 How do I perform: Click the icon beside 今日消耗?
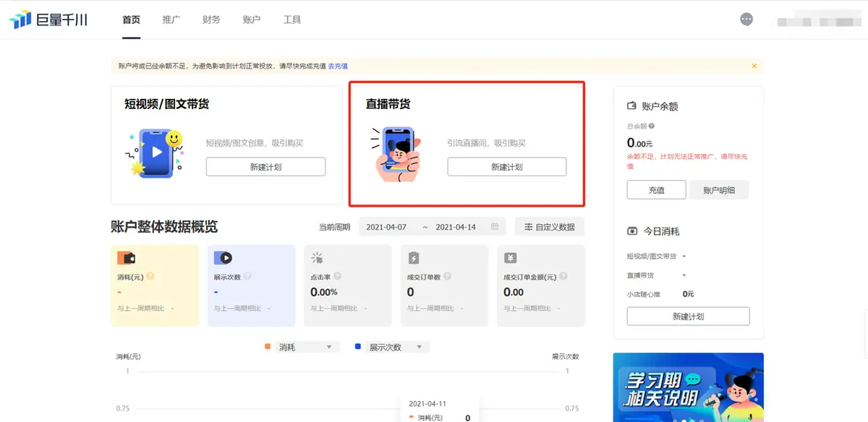tap(631, 231)
